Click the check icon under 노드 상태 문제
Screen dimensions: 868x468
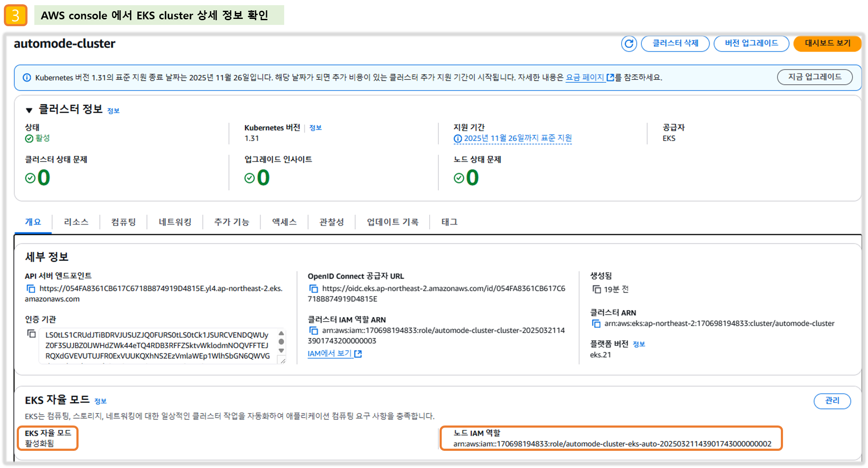pos(459,178)
